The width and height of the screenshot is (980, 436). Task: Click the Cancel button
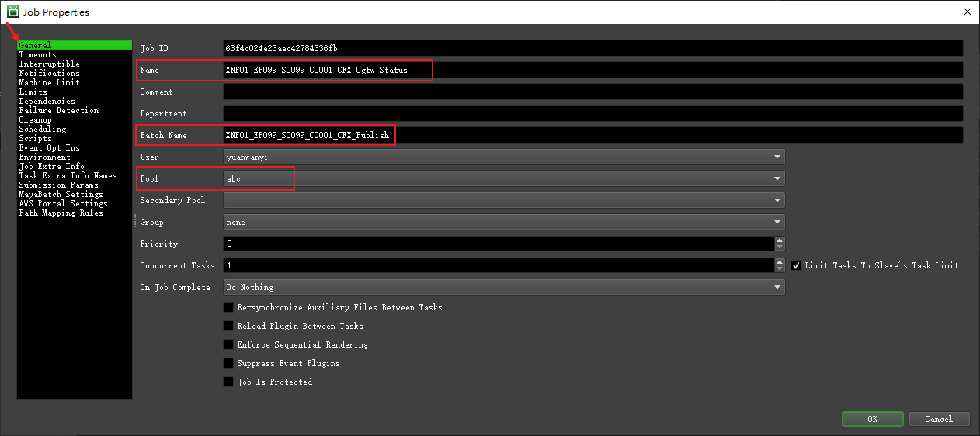tap(939, 419)
